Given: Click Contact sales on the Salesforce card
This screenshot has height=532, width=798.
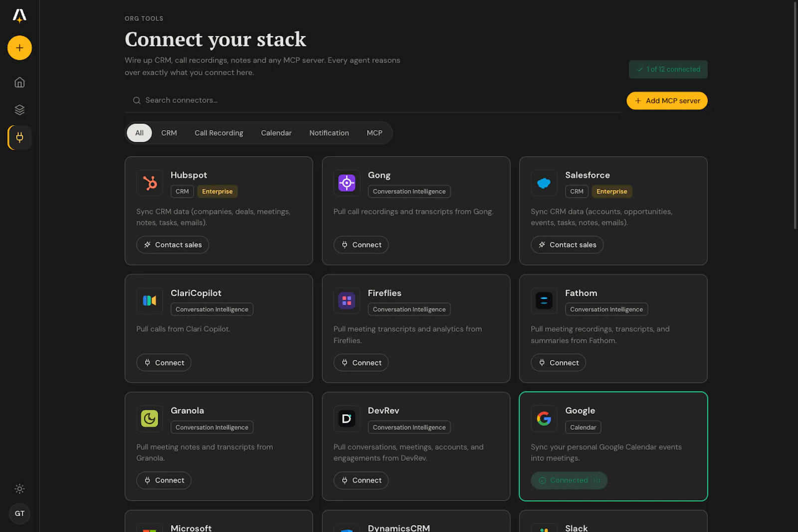Looking at the screenshot, I should coord(567,245).
